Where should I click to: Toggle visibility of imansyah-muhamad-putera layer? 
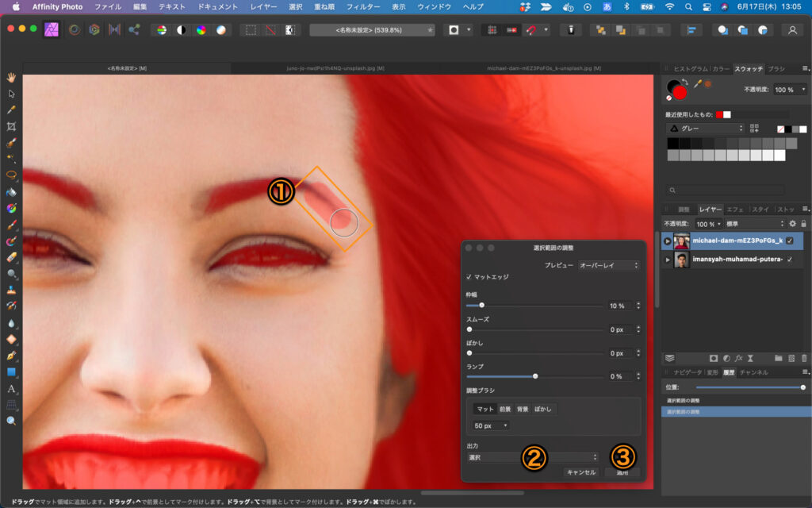pyautogui.click(x=790, y=260)
